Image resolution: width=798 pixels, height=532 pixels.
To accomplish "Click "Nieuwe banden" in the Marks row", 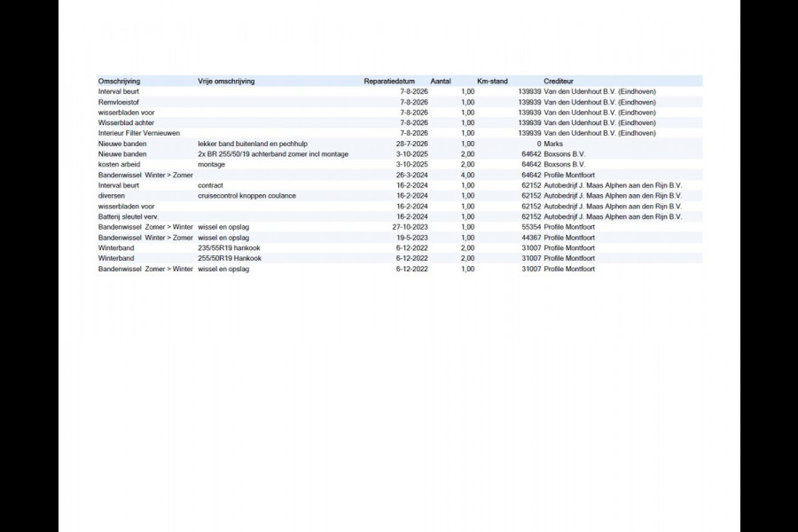I will [122, 144].
